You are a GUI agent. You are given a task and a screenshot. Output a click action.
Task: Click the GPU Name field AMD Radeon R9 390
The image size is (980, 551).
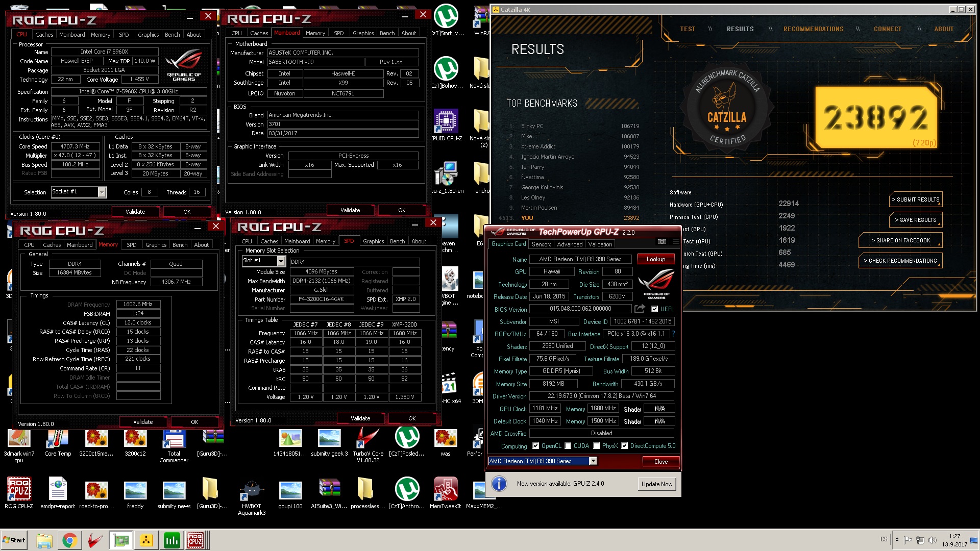pyautogui.click(x=580, y=259)
